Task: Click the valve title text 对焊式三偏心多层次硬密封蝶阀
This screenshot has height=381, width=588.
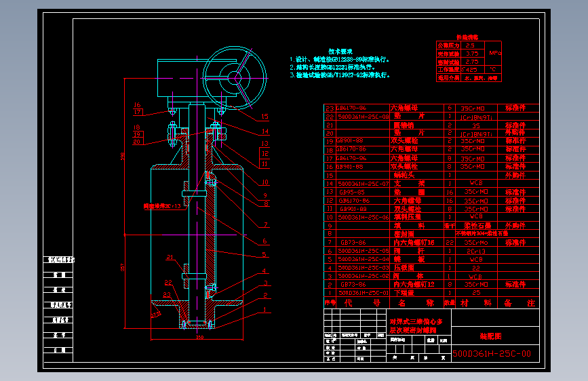Action: (416, 326)
